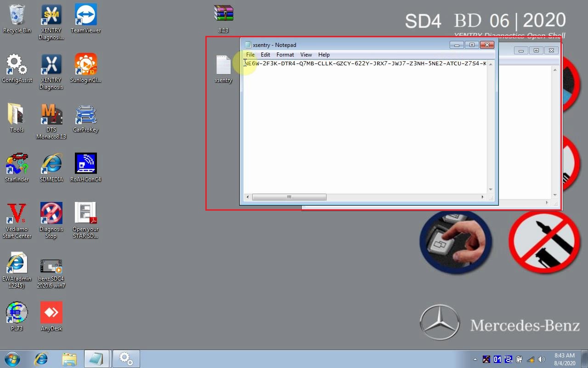This screenshot has height=368, width=588.
Task: Click the blue cable connection tray icon
Action: pyautogui.click(x=509, y=359)
